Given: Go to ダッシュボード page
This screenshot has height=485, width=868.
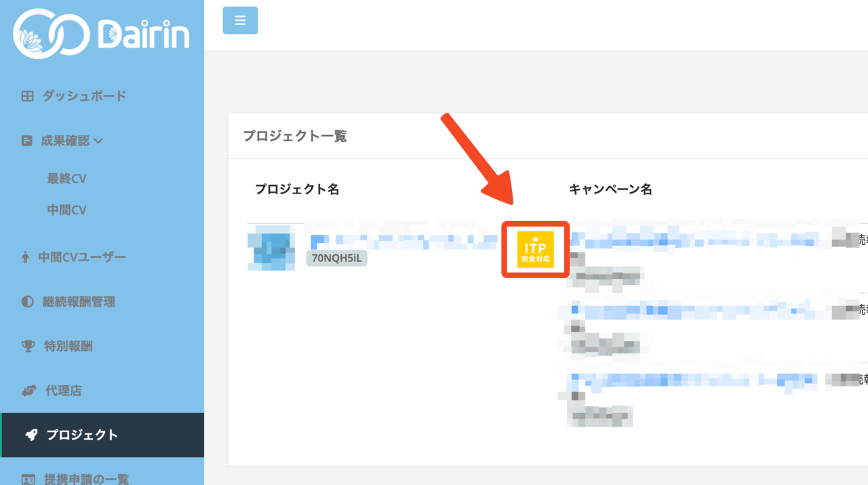Looking at the screenshot, I should click(x=84, y=96).
